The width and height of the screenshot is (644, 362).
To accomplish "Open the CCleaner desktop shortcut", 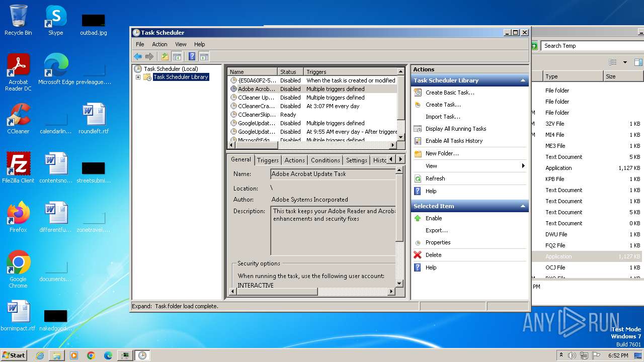I will coord(18,119).
